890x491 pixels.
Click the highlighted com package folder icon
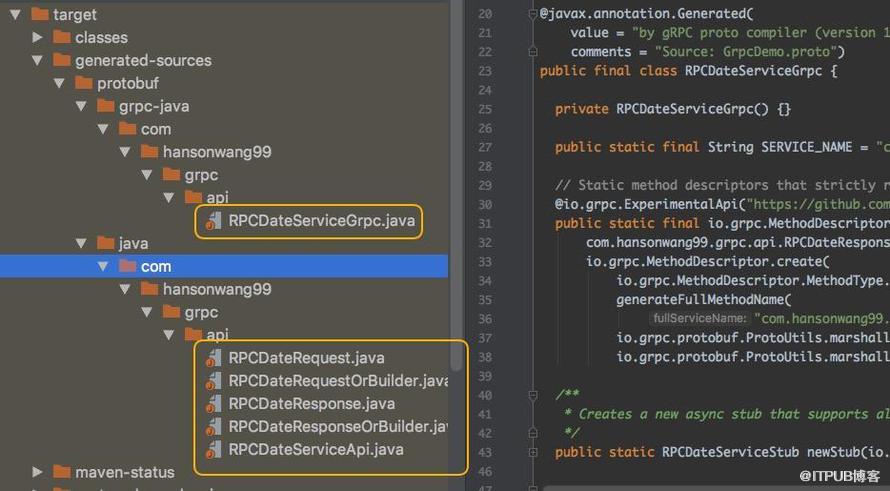coord(128,266)
